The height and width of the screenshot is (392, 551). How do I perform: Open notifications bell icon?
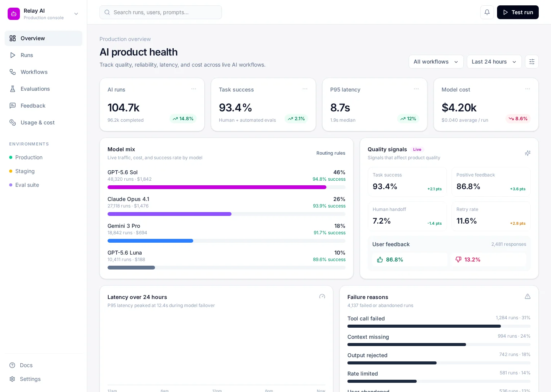[x=487, y=12]
